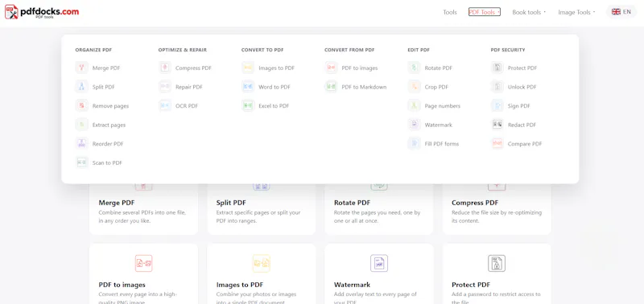Click the PDF to images icon in the menu

coord(331,68)
